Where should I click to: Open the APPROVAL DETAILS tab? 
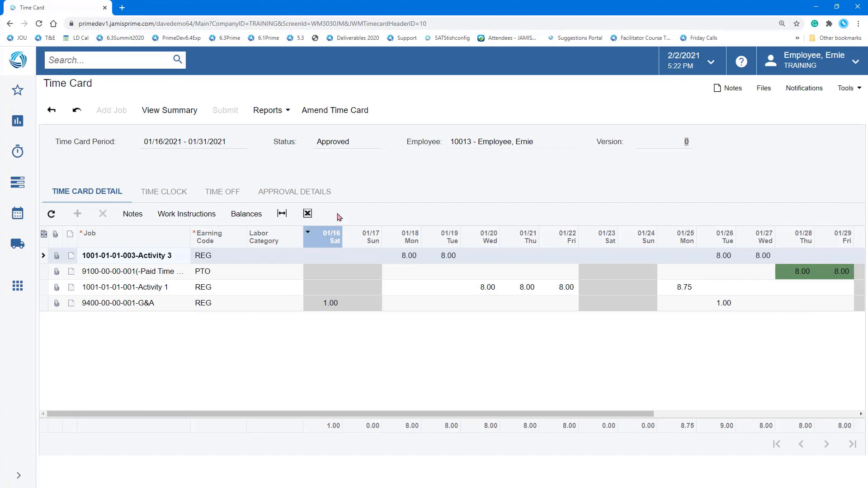tap(294, 192)
